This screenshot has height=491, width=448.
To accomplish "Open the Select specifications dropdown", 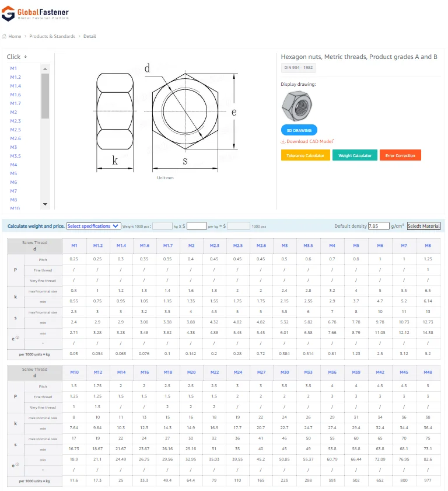I will pyautogui.click(x=93, y=226).
